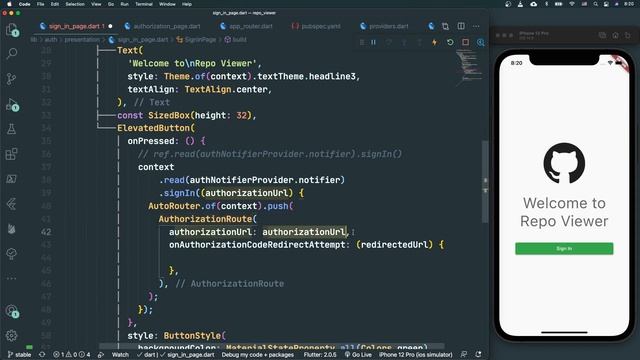Open the File menu
This screenshot has height=360, width=640.
point(40,4)
